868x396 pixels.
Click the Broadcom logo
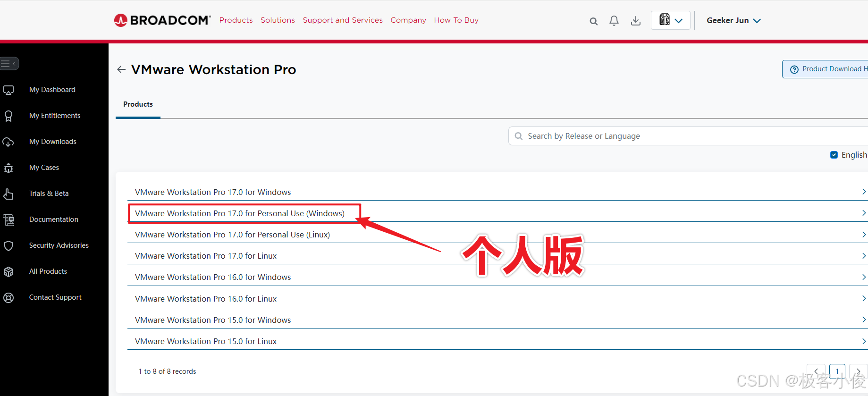point(162,20)
